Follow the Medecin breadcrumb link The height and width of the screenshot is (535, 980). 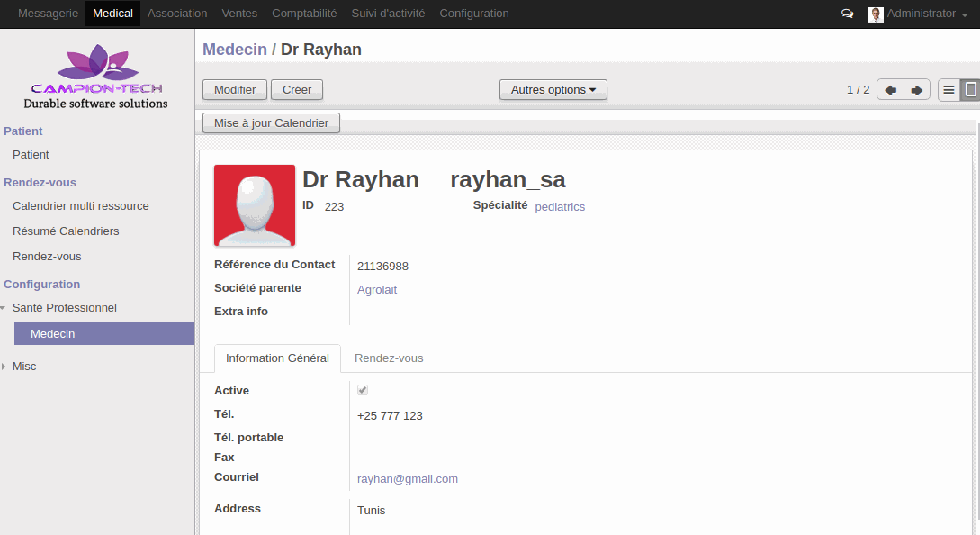pyautogui.click(x=234, y=50)
